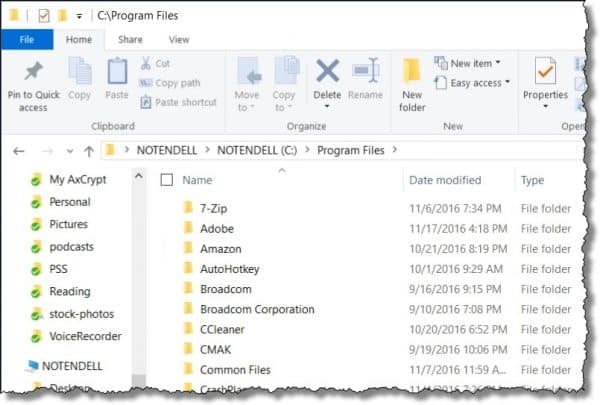Click the Copy to icon
Viewport: 600px width, 405px height.
click(287, 70)
